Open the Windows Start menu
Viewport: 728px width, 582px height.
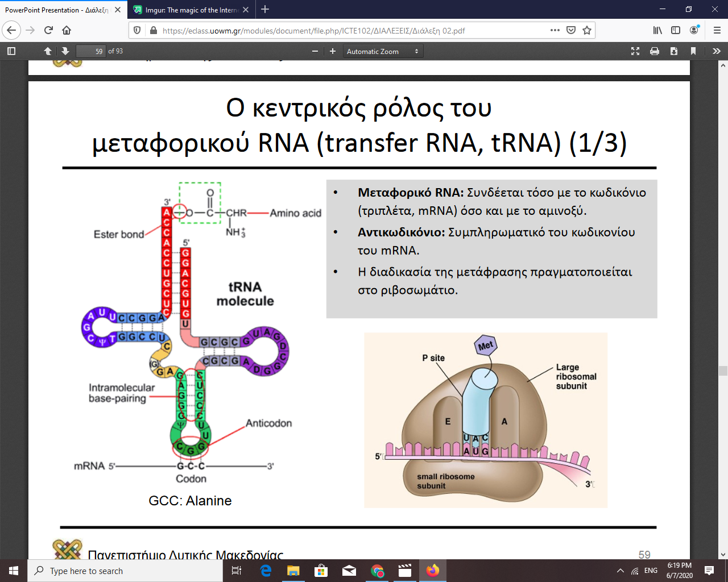coord(14,571)
